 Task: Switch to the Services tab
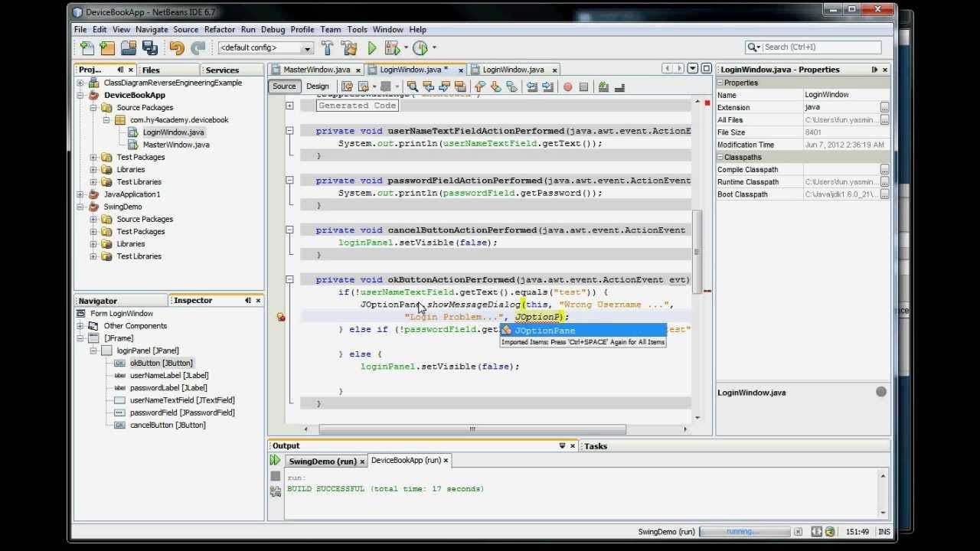(223, 70)
